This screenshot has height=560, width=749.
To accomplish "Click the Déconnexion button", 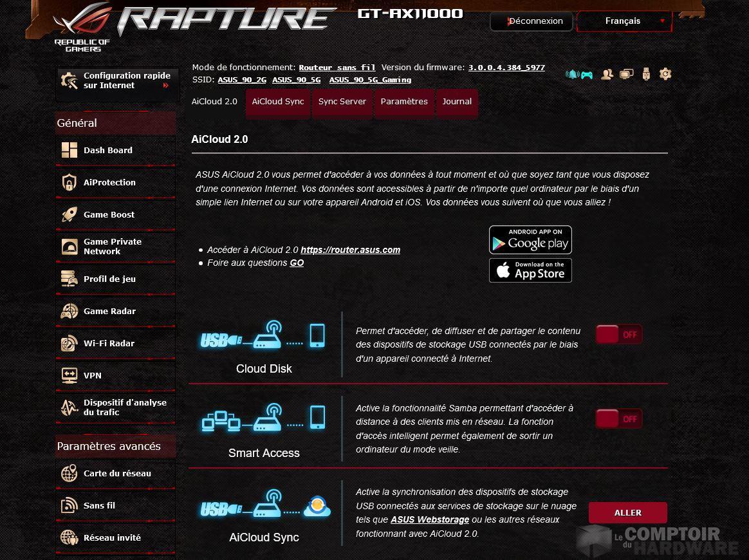I will click(x=531, y=21).
